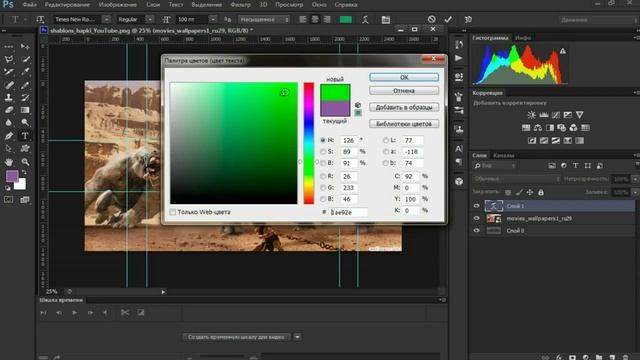
Task: Click the warp text icon
Action: (x=365, y=19)
